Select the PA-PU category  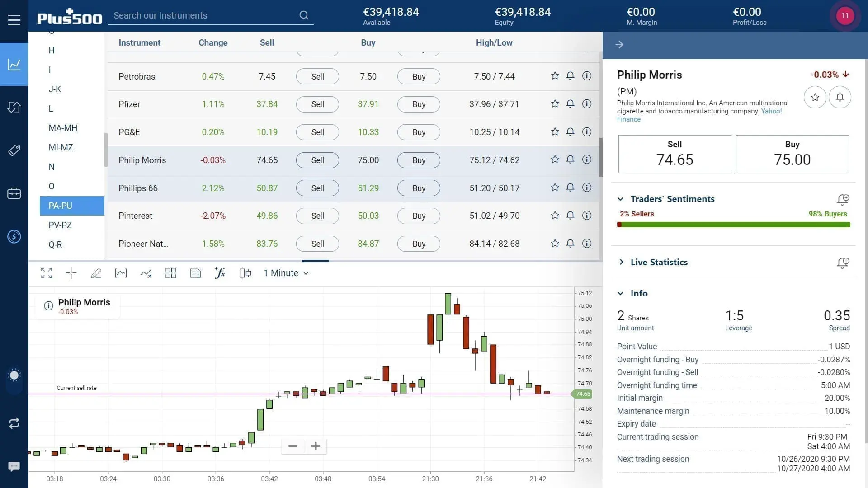pos(72,206)
